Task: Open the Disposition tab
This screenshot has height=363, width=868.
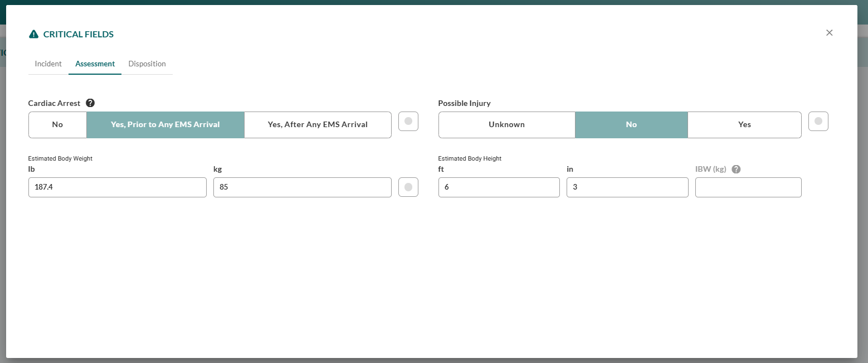Action: (x=147, y=64)
